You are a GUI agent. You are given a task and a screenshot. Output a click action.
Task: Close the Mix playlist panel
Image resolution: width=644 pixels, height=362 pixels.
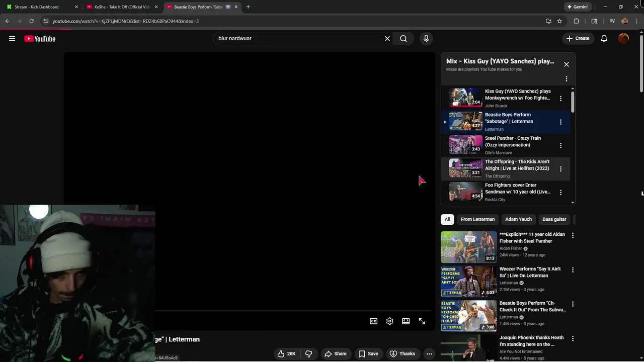(567, 64)
